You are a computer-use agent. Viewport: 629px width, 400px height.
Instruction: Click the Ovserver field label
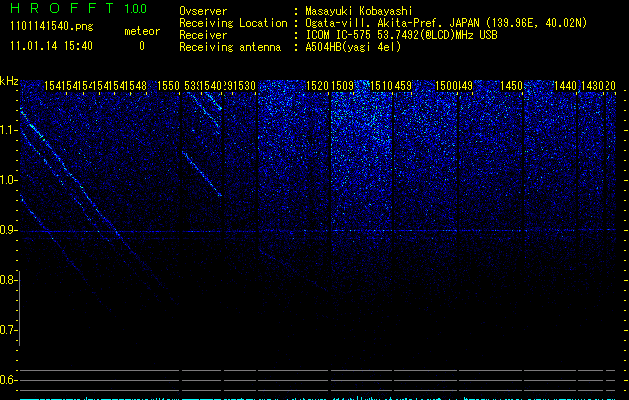(203, 11)
